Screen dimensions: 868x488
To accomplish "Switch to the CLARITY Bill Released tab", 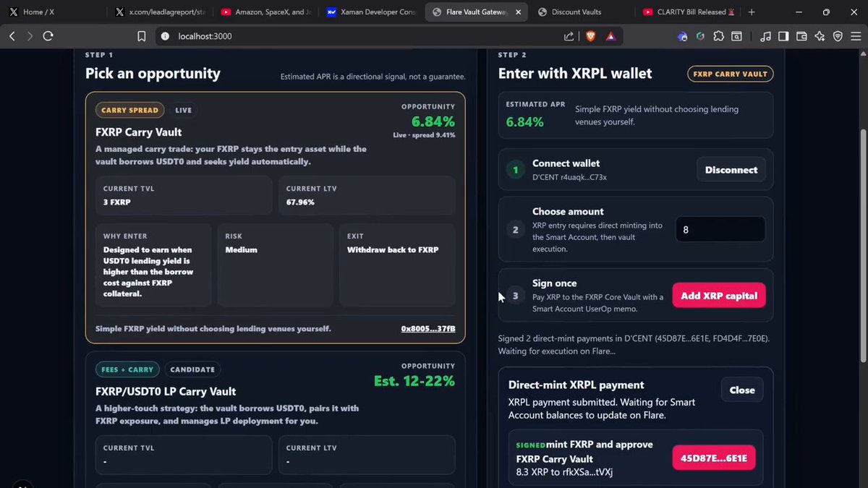I will pyautogui.click(x=687, y=12).
